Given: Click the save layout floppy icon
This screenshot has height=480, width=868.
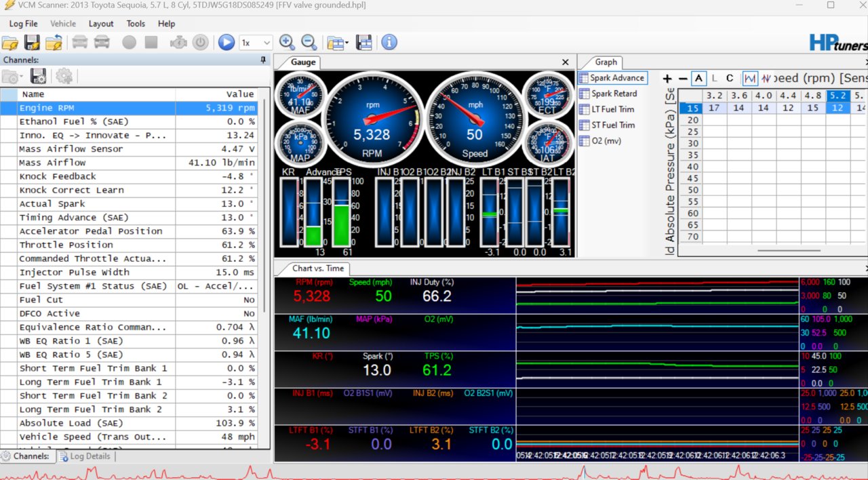Looking at the screenshot, I should coord(363,42).
